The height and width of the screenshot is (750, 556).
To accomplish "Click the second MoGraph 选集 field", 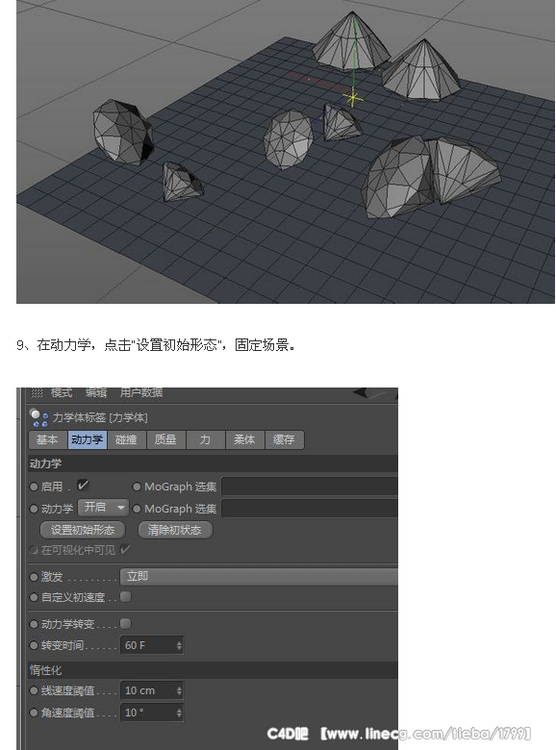I will (310, 508).
